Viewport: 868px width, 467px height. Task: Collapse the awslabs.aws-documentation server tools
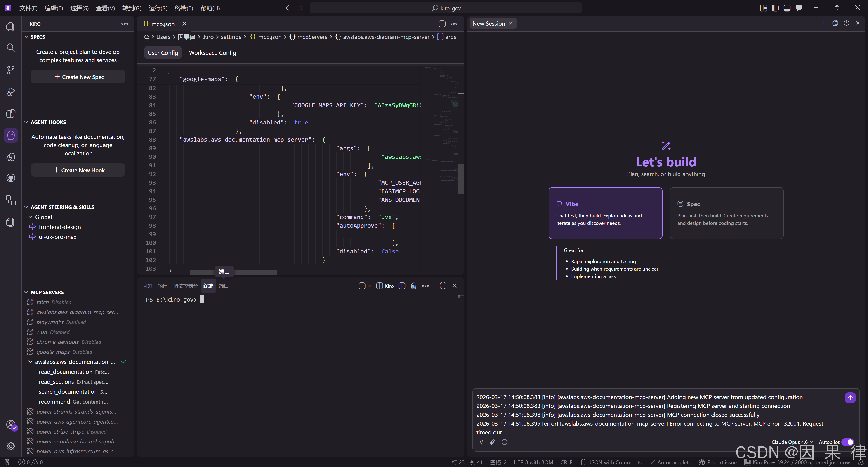[30, 362]
